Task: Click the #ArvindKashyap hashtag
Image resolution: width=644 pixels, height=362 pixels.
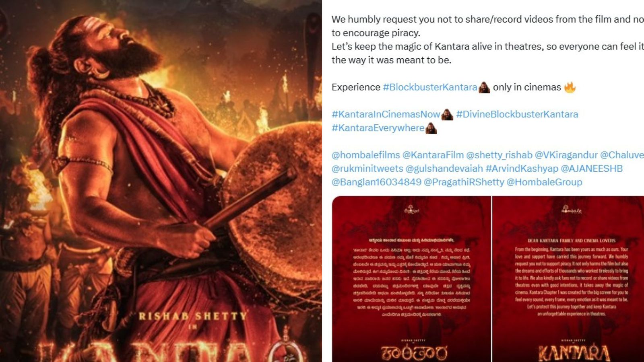Action: (522, 169)
